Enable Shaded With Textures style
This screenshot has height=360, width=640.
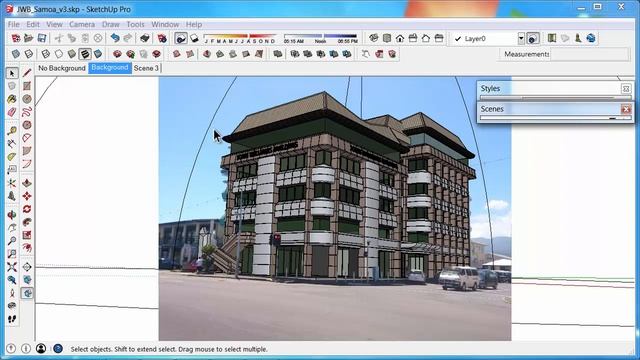click(85, 54)
